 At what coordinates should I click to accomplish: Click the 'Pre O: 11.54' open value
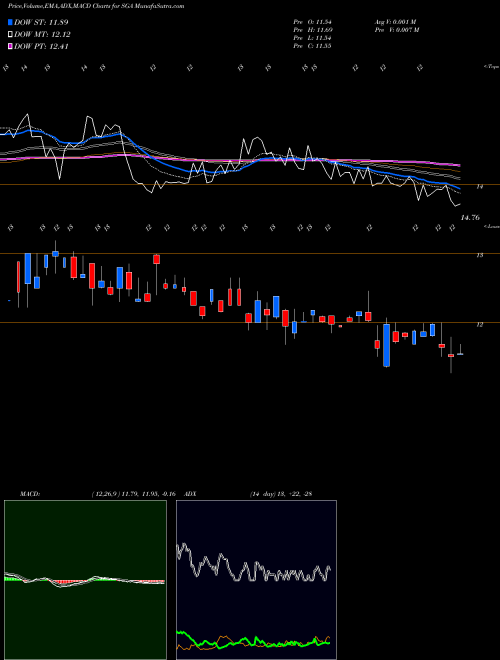pyautogui.click(x=312, y=22)
